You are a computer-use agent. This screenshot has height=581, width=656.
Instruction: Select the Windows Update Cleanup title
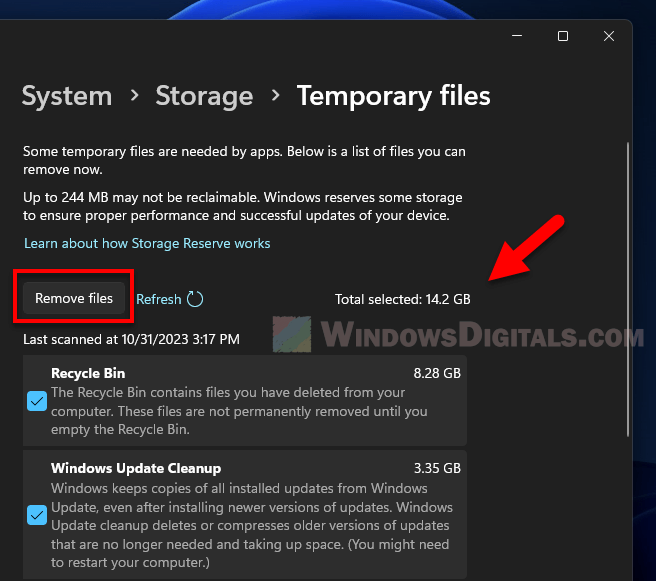coord(136,468)
